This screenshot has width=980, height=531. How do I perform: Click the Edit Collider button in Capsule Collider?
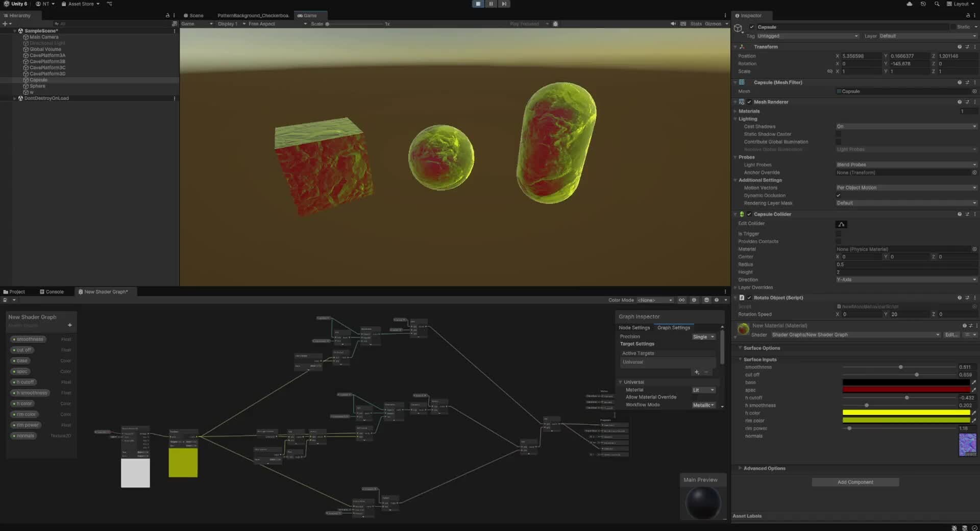(842, 224)
